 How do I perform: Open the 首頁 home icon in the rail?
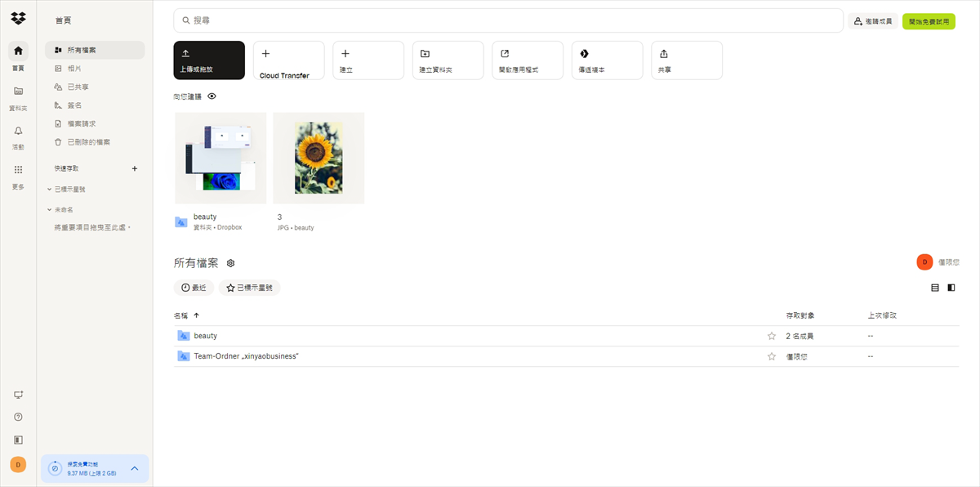pos(18,51)
